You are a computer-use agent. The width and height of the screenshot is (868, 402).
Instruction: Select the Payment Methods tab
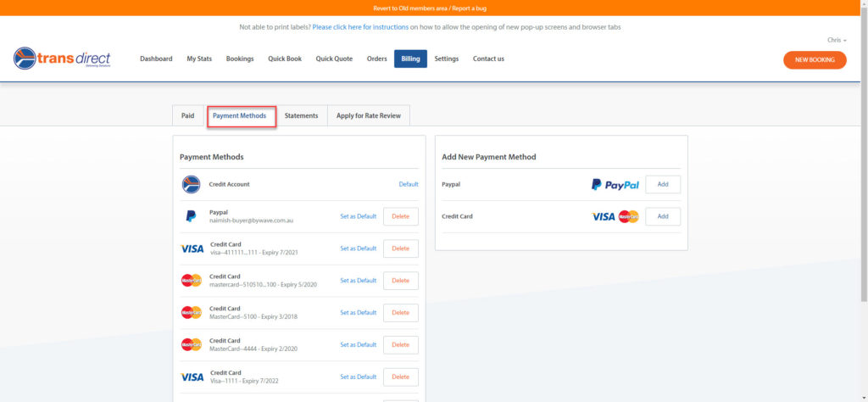pyautogui.click(x=240, y=115)
